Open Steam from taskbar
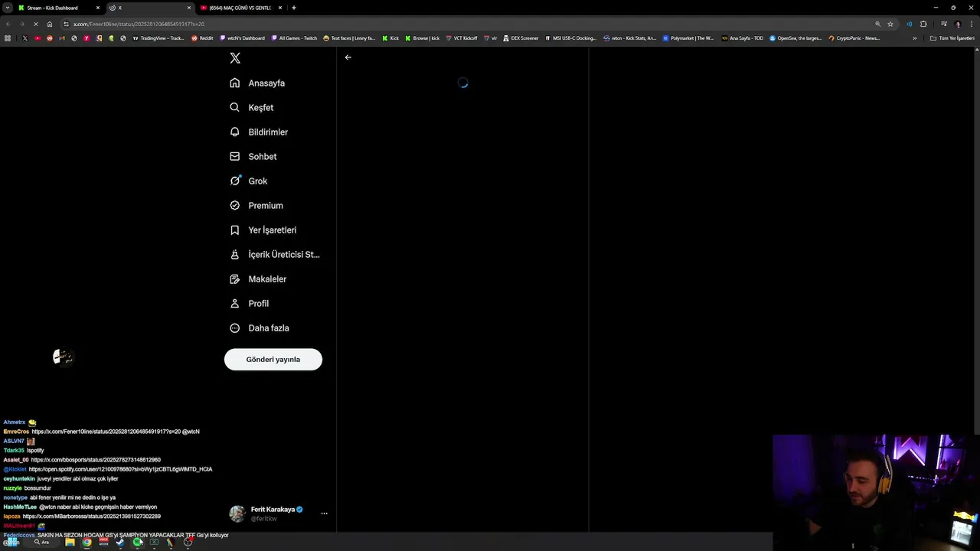 120,542
